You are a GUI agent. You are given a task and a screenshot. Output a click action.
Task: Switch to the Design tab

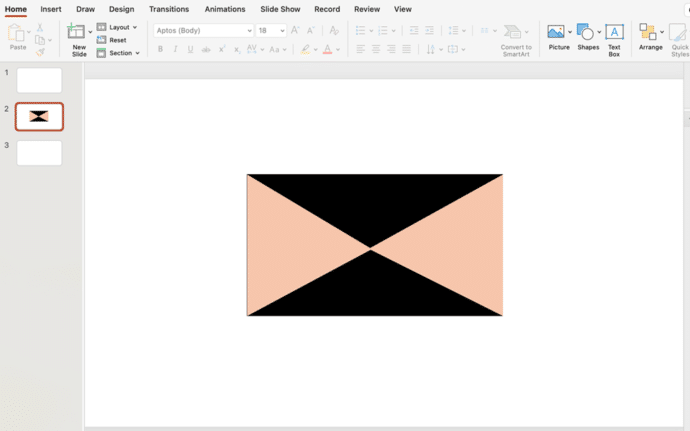point(121,9)
